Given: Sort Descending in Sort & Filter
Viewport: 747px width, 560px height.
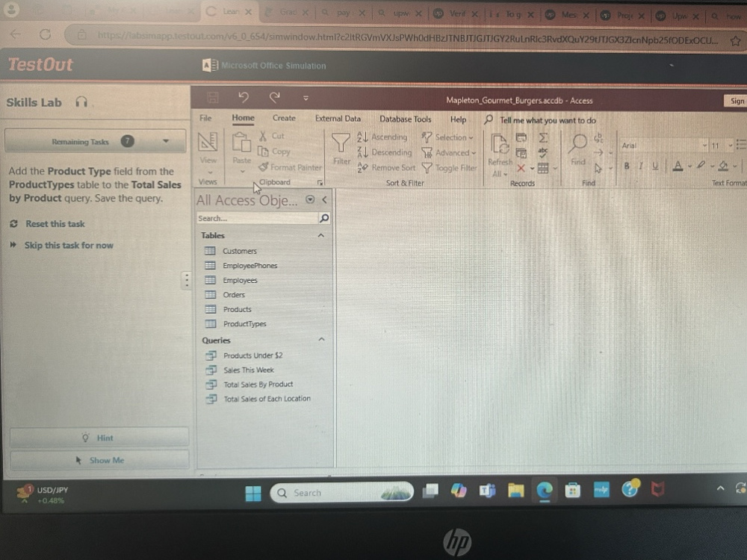Looking at the screenshot, I should pos(385,152).
